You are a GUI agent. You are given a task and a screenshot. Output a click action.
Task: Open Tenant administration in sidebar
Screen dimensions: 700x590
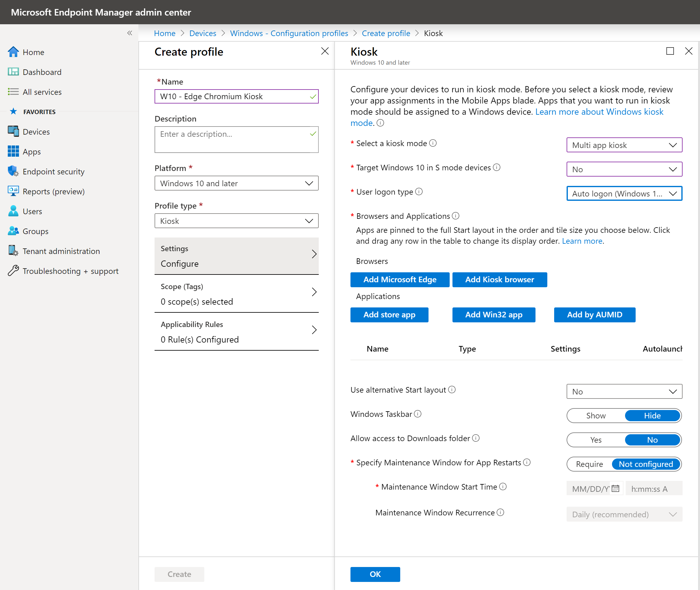tap(61, 251)
